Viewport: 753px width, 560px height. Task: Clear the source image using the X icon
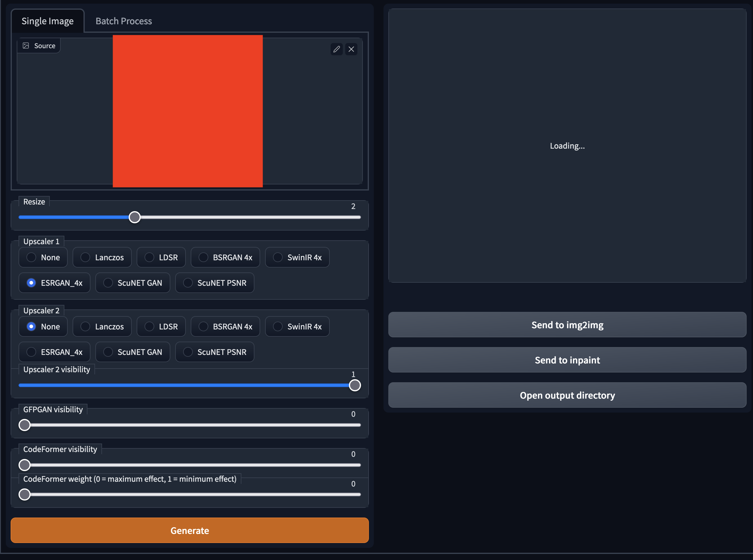pos(351,49)
